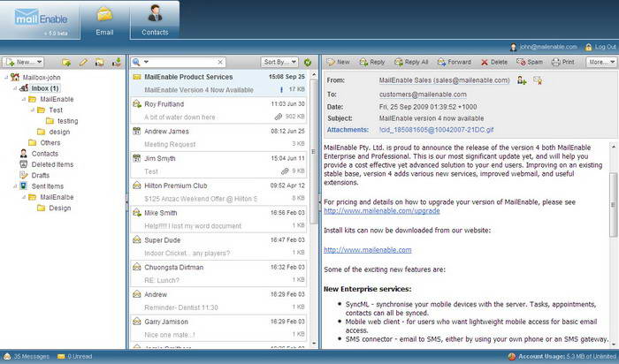The width and height of the screenshot is (619, 364).
Task: Click the john@mailenable.com account link
Action: (x=543, y=47)
